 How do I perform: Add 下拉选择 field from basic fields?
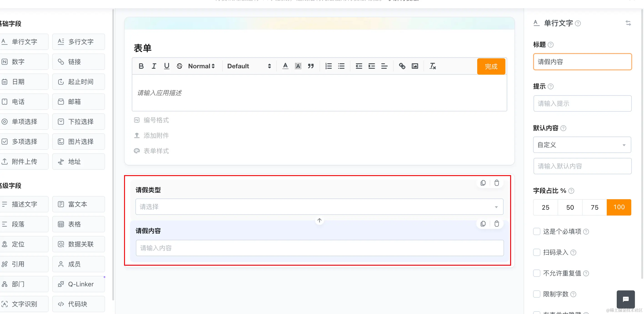click(78, 122)
